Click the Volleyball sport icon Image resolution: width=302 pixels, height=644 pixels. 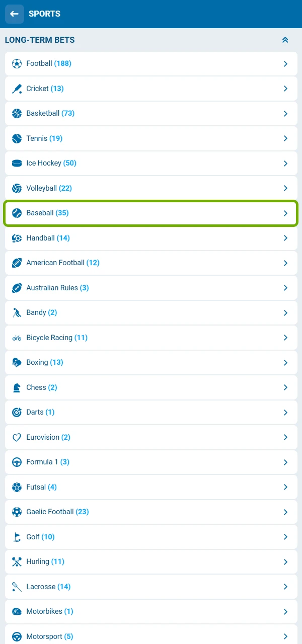tap(17, 188)
